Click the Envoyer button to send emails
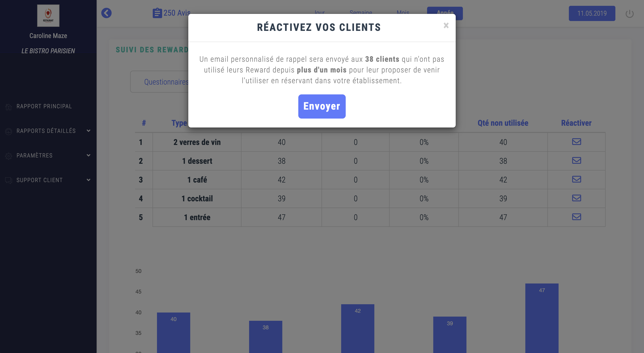644x353 pixels. click(322, 106)
